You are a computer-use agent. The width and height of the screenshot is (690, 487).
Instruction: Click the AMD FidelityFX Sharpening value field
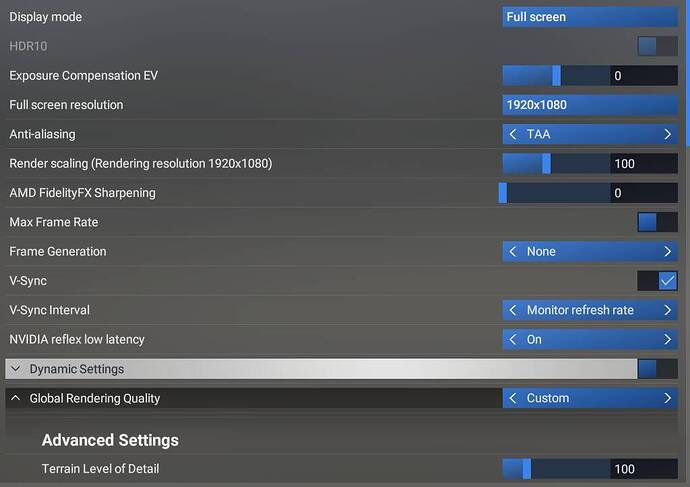(643, 193)
